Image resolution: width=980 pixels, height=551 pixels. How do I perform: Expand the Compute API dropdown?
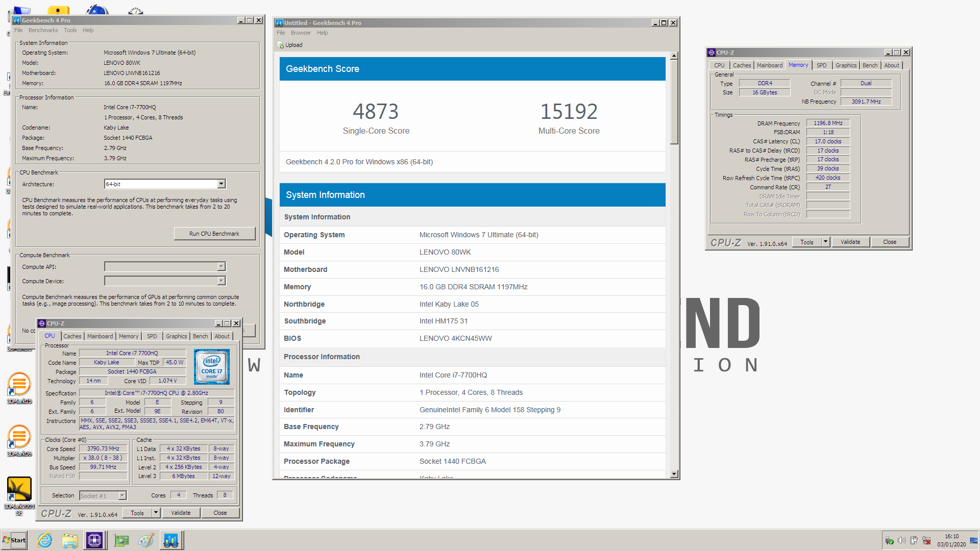[222, 267]
